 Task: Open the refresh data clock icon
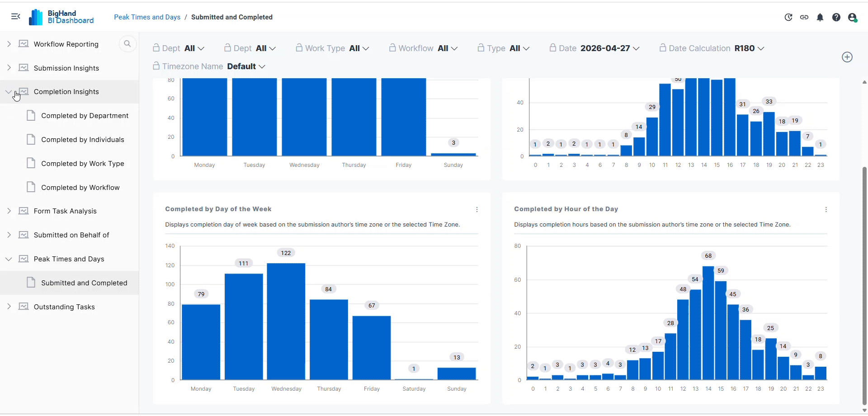[x=788, y=17]
